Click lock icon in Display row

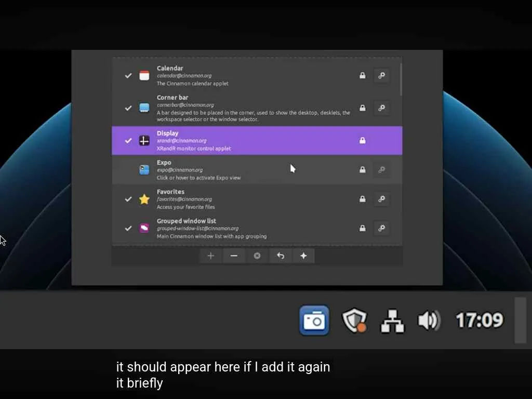362,140
